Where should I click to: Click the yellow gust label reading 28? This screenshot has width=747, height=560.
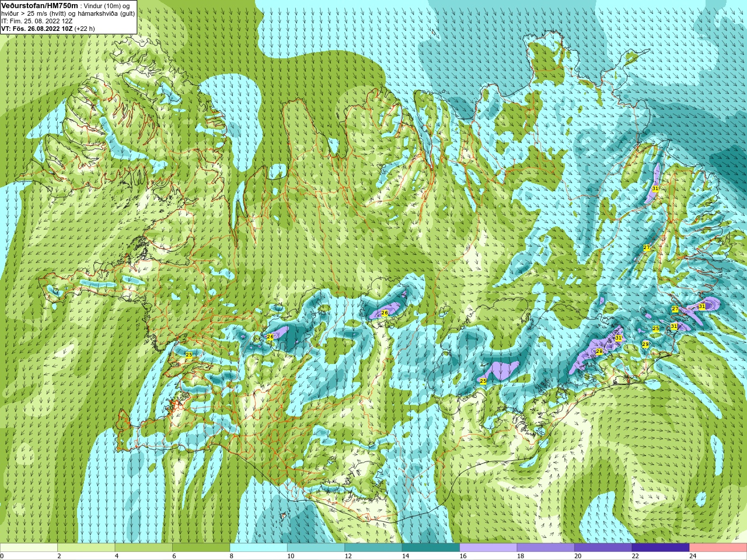pyautogui.click(x=599, y=351)
